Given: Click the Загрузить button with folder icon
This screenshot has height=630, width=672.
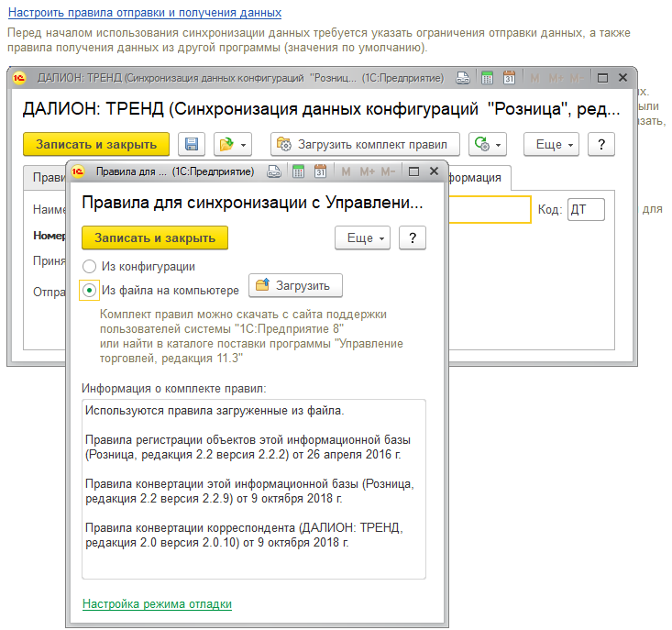Looking at the screenshot, I should point(295,285).
